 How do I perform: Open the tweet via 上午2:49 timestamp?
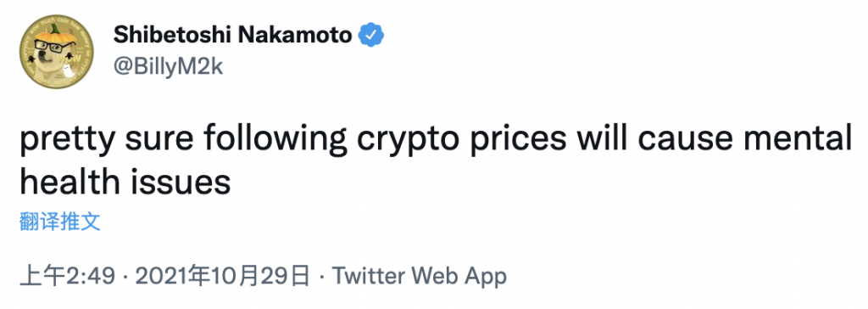[67, 275]
